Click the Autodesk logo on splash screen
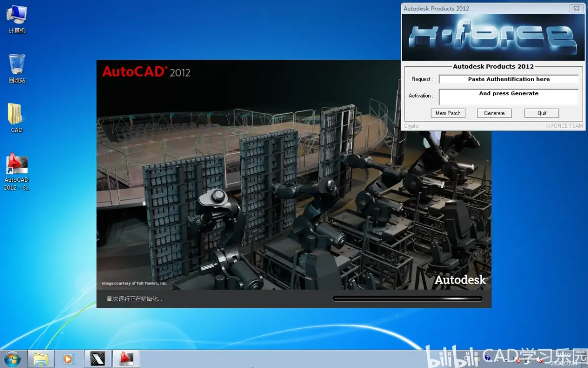The image size is (588, 368). [461, 280]
